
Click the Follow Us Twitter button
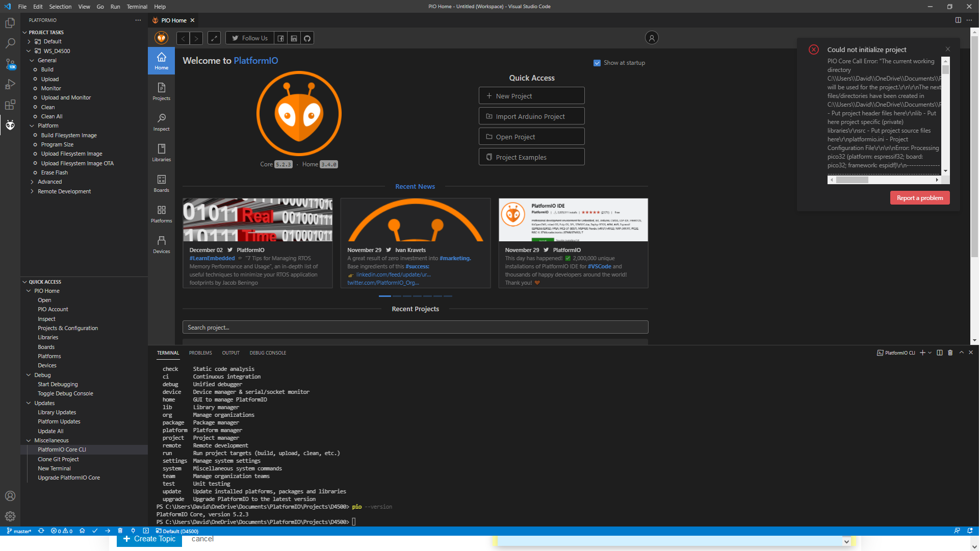pyautogui.click(x=250, y=38)
